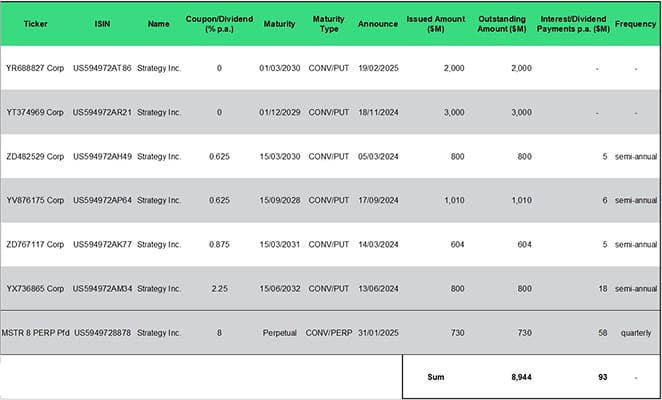
Task: Click maturity date 01/03/2030
Action: (x=279, y=68)
